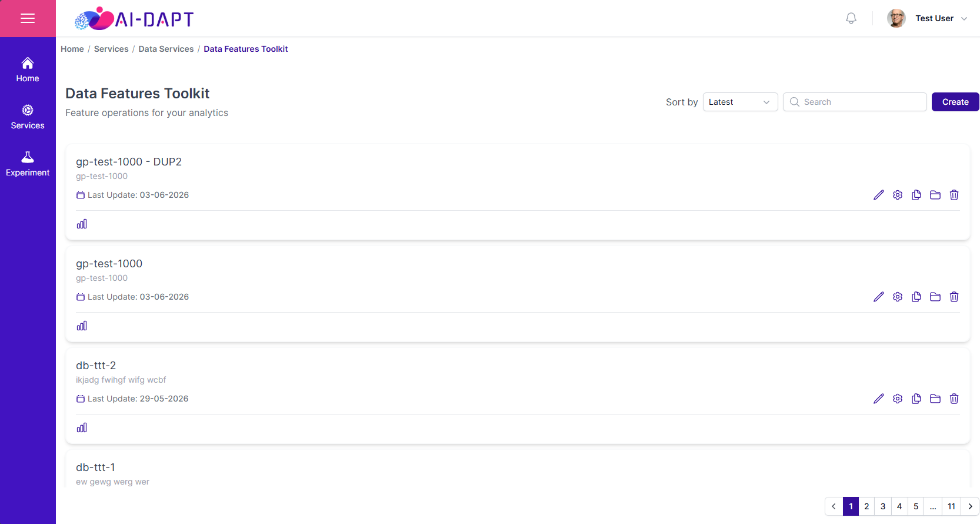Click 'ikjadg fwihgf wifg wcbf' description
Image resolution: width=980 pixels, height=524 pixels.
[121, 380]
